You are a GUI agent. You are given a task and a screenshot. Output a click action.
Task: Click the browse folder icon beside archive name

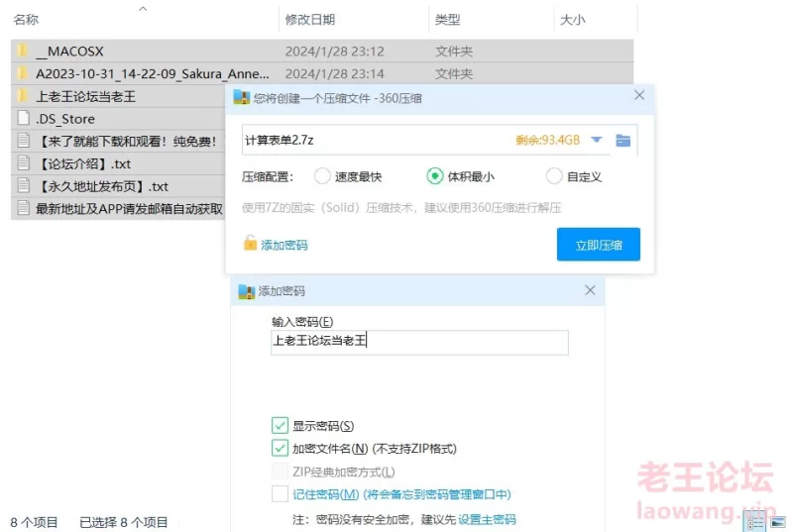tap(623, 141)
